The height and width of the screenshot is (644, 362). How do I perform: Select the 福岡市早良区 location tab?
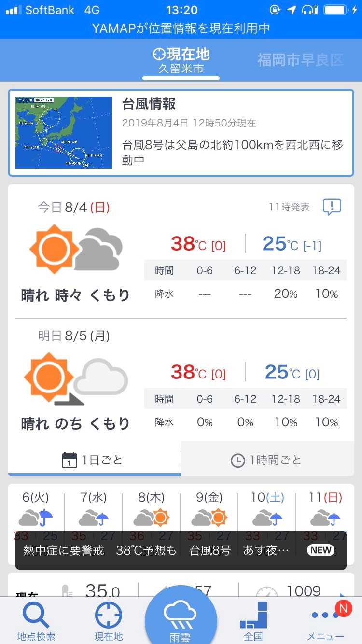300,60
